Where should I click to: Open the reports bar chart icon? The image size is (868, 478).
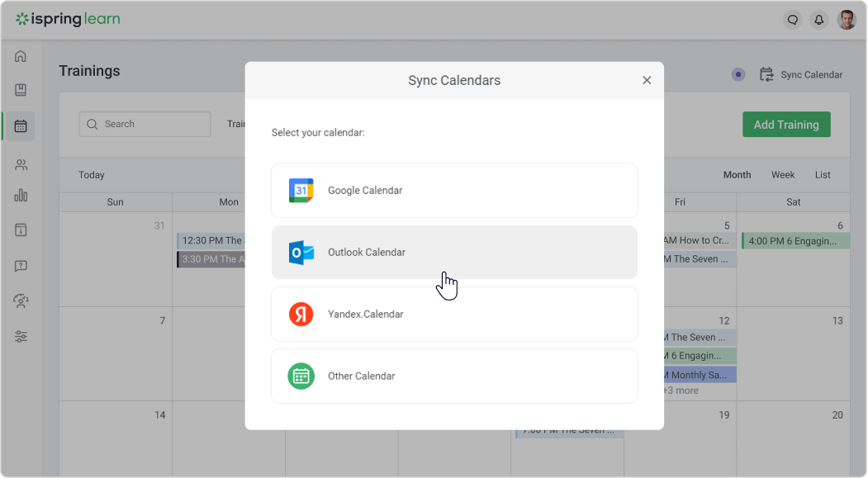[21, 196]
